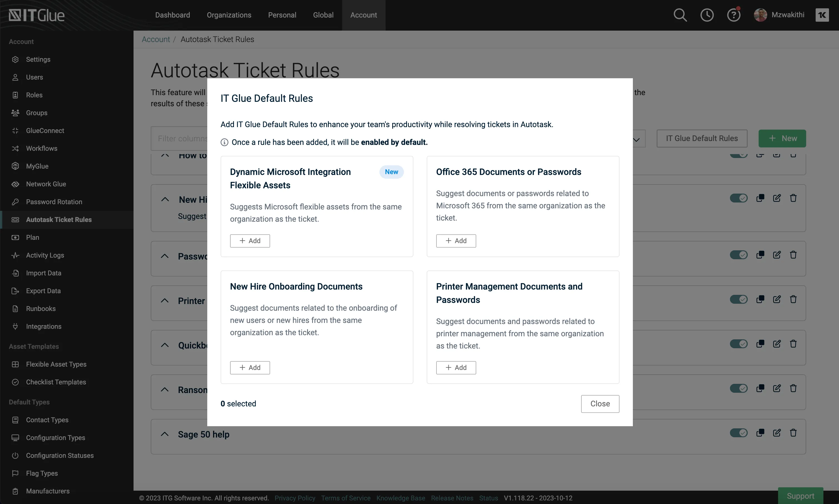The height and width of the screenshot is (504, 839).
Task: Add New Hire Onboarding Documents rule
Action: coord(250,367)
